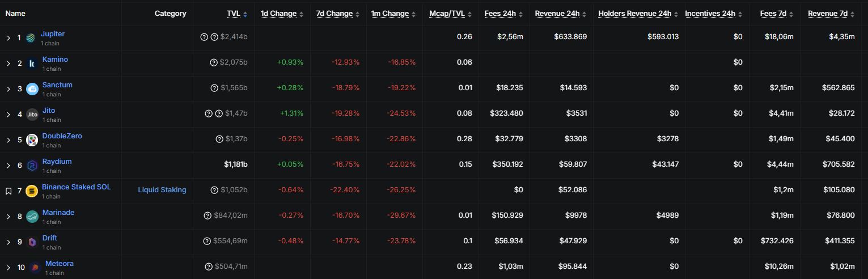Viewport: 868px width, 279px height.
Task: Expand the Meteora row chevron
Action: coord(9,268)
